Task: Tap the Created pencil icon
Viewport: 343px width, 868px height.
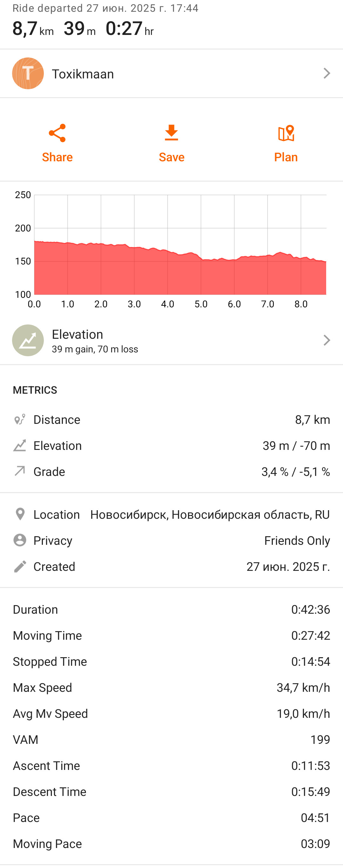Action: pos(20,566)
